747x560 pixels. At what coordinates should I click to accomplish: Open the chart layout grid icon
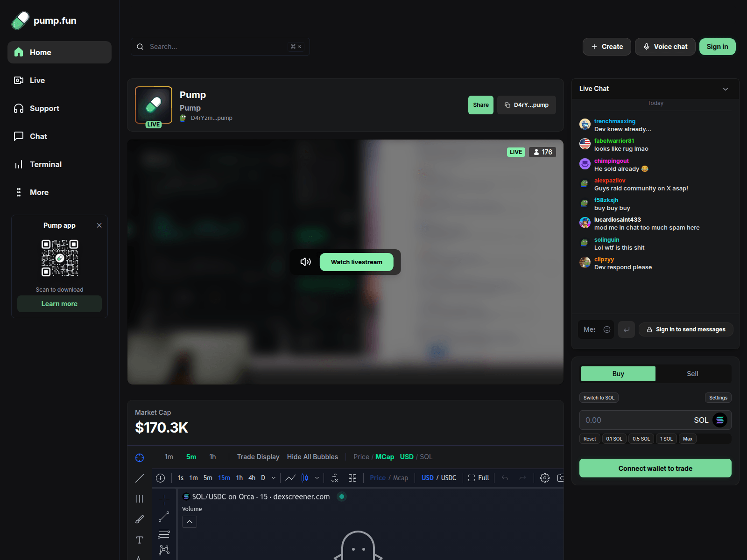coord(352,478)
